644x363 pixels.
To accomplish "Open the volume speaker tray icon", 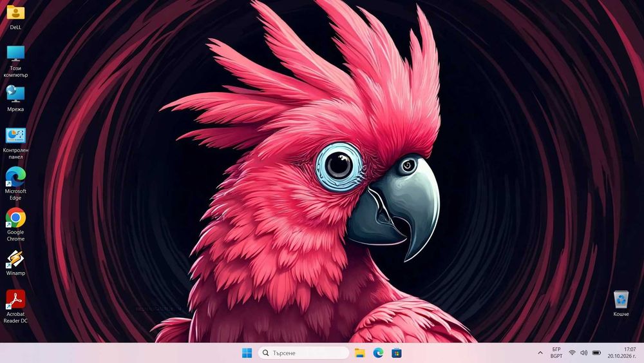I will pyautogui.click(x=583, y=353).
